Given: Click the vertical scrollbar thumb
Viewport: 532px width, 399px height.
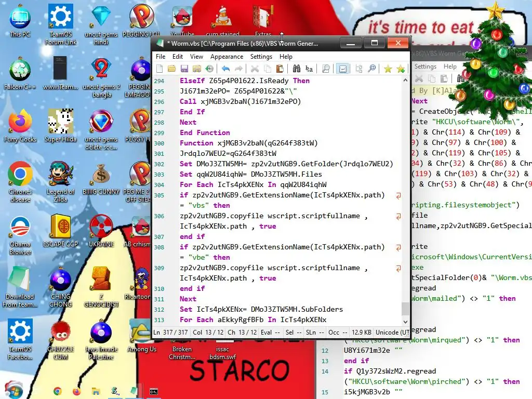Looking at the screenshot, I should pyautogui.click(x=405, y=309).
